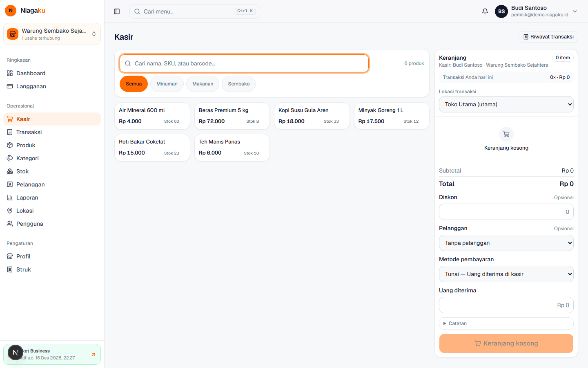
Task: Open Struk receipt settings
Action: [x=52, y=269]
